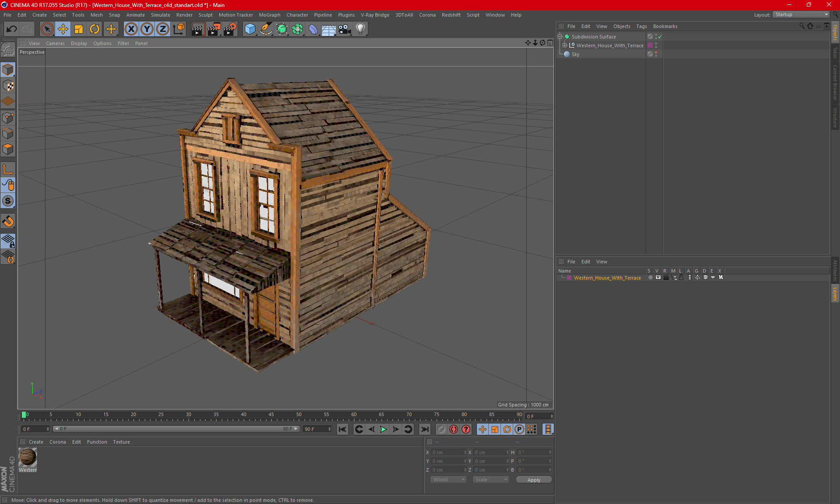840x504 pixels.
Task: Adjust X position field stepper arrows
Action: [465, 452]
